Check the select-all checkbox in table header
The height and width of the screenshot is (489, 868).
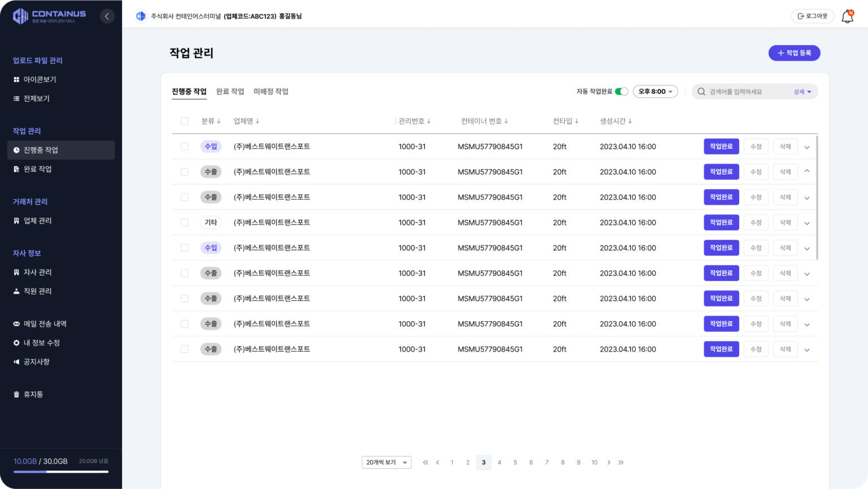tap(184, 121)
